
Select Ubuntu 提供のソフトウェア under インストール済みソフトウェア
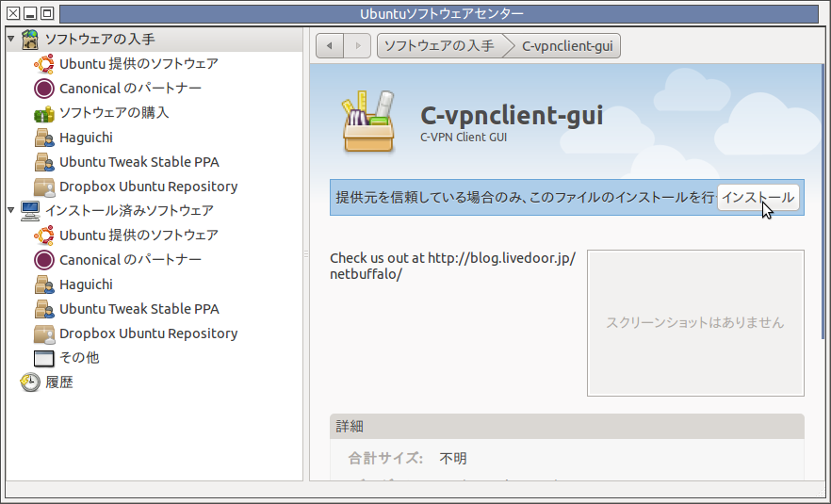[x=138, y=236]
